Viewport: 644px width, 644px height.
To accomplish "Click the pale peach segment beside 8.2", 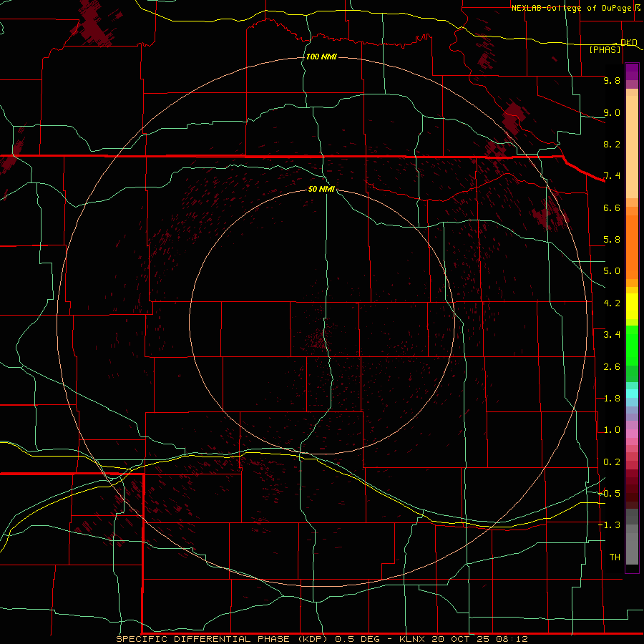I will pos(632,147).
